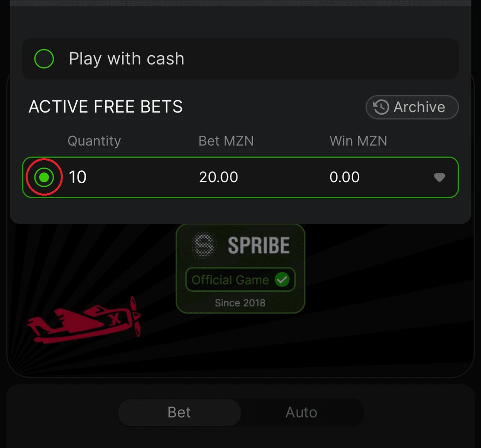This screenshot has height=448, width=481.
Task: Click the Since 2018 caption
Action: pyautogui.click(x=240, y=303)
